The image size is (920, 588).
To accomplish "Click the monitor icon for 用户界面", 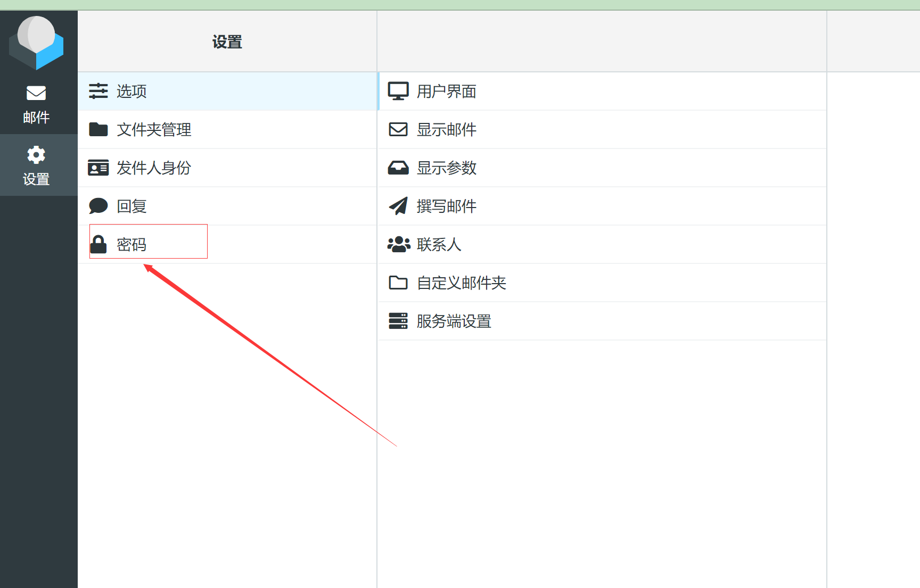I will point(398,91).
